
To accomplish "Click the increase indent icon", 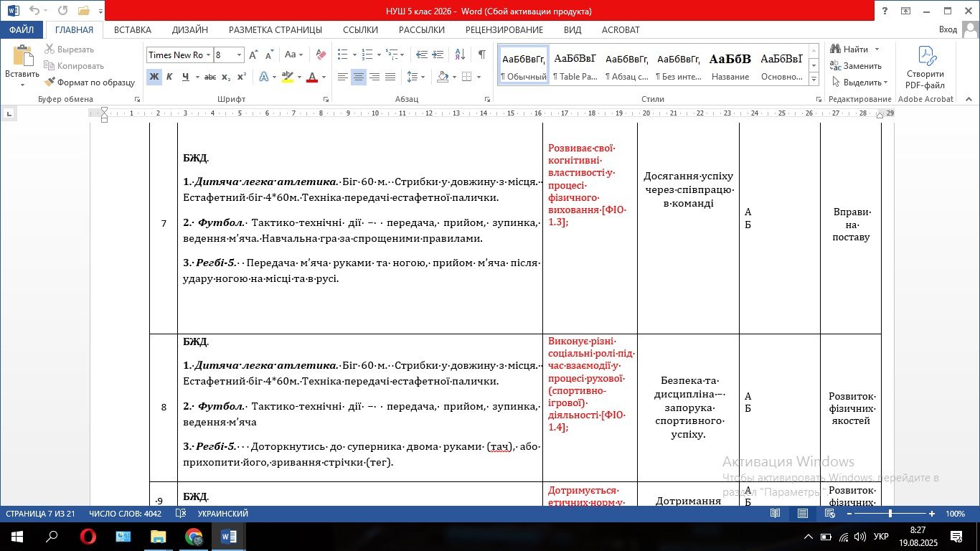I will [438, 55].
